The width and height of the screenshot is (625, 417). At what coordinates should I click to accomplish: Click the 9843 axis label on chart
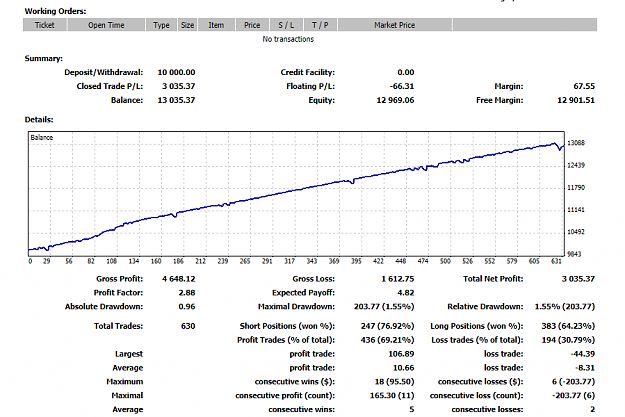point(574,254)
